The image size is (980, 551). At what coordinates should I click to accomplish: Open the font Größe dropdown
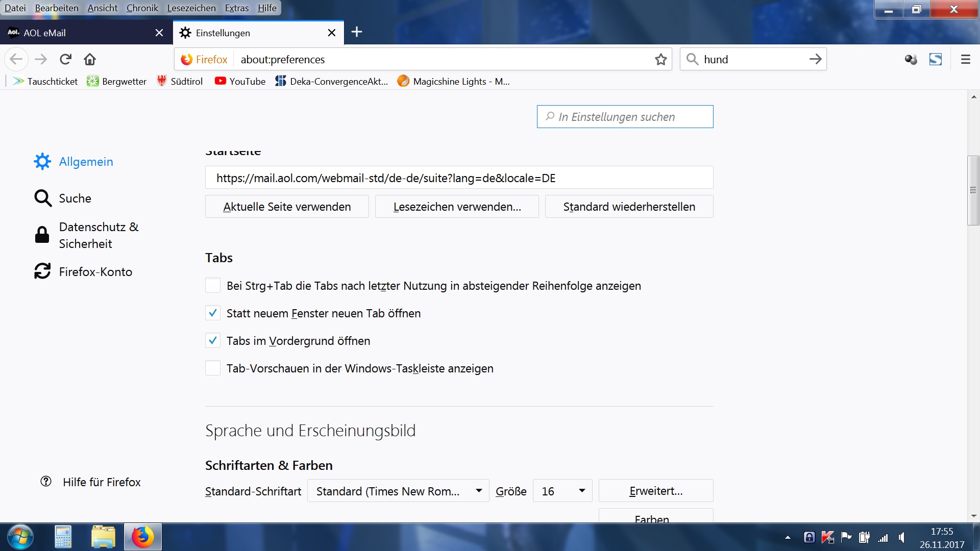[x=562, y=491]
